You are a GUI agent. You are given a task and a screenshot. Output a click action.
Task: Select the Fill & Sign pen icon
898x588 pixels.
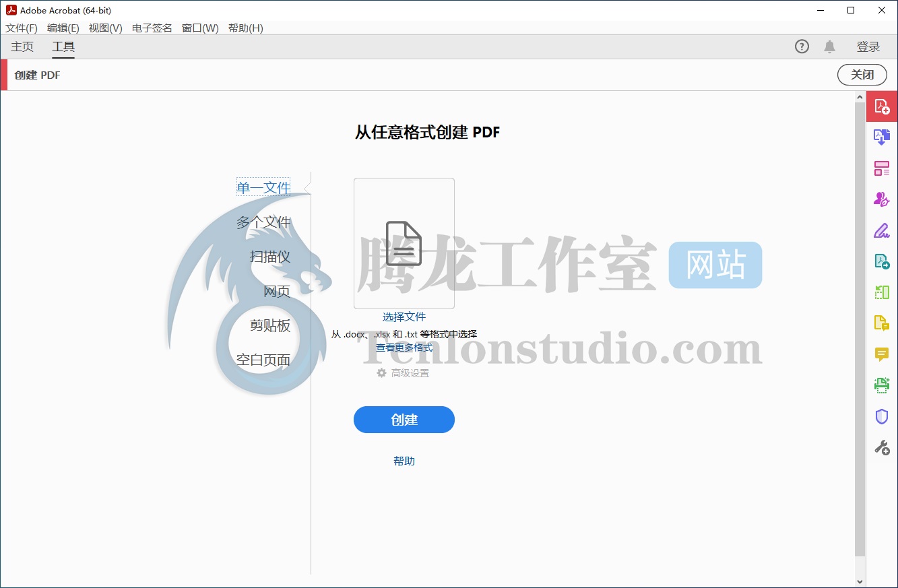[882, 230]
